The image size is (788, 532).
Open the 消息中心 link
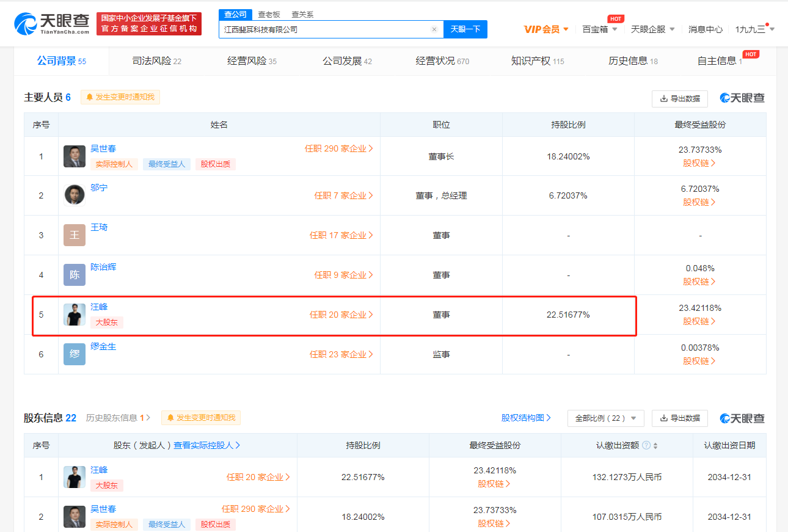coord(706,29)
